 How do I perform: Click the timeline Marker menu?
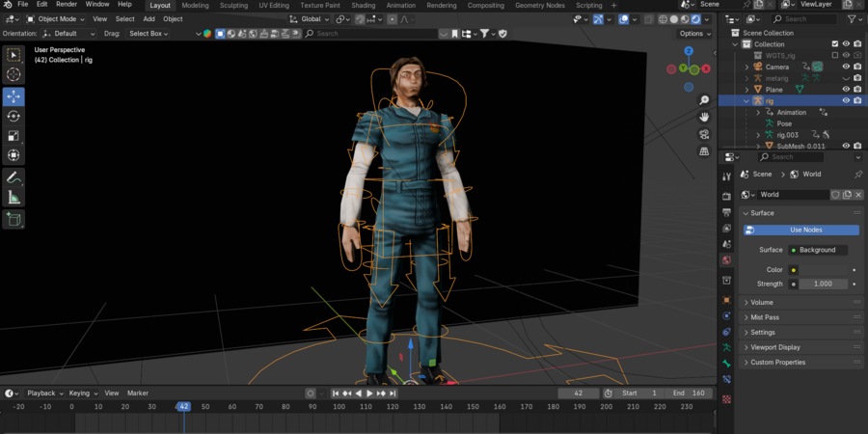138,393
